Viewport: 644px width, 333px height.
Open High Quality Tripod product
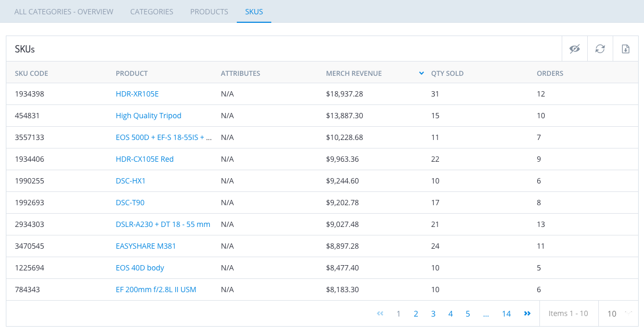pos(149,116)
